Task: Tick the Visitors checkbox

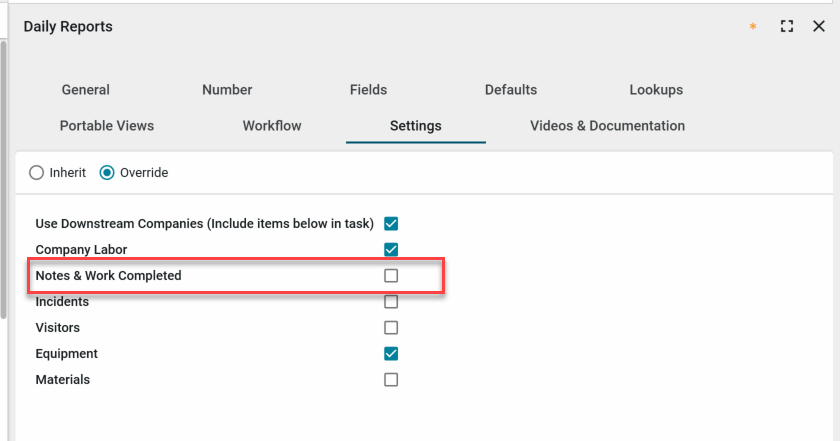Action: point(391,328)
